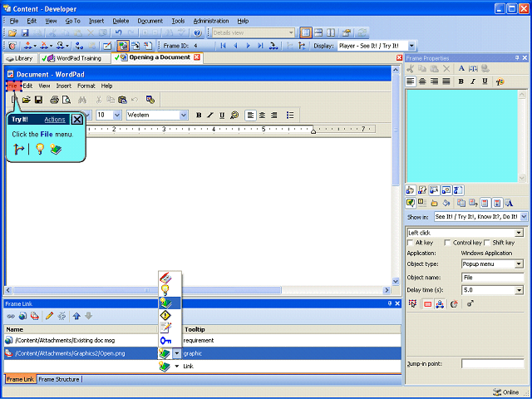This screenshot has width=532, height=399.
Task: Click the Actions link in Try It bubble
Action: (x=55, y=120)
